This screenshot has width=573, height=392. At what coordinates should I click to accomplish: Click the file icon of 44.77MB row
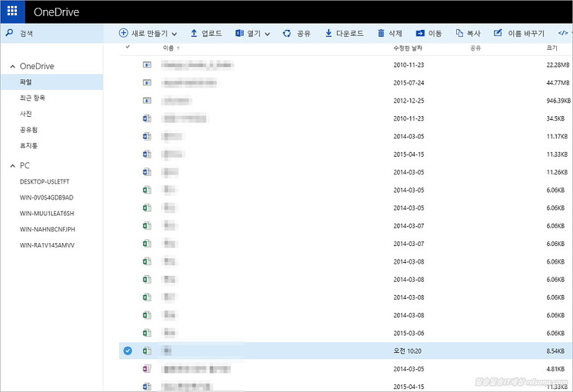[x=147, y=83]
